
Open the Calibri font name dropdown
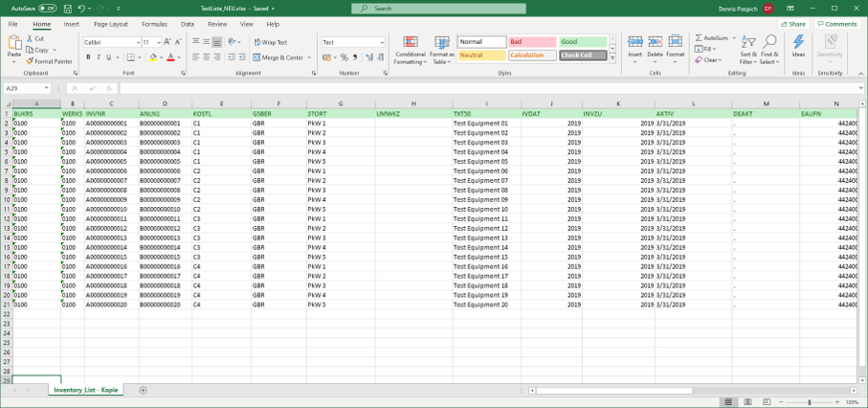point(138,43)
